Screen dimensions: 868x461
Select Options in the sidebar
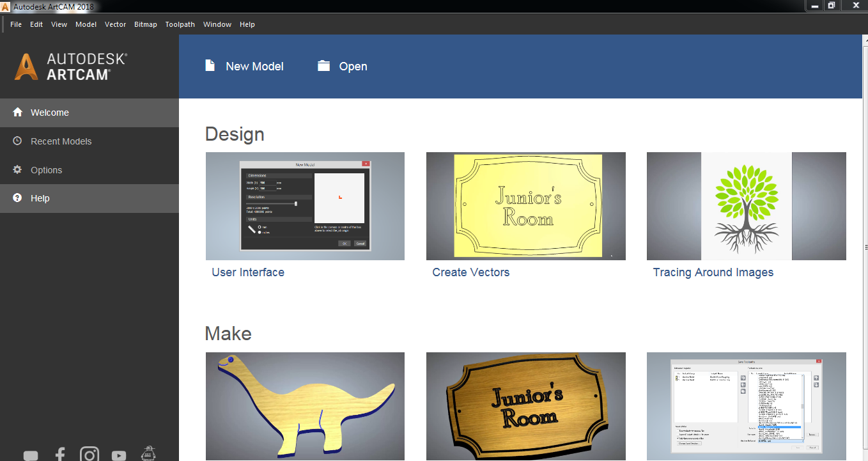(89, 170)
